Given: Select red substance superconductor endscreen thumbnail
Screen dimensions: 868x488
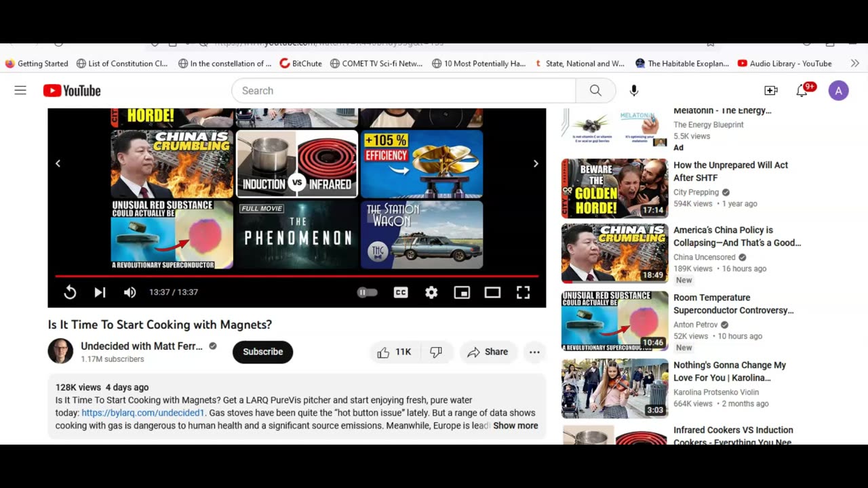Looking at the screenshot, I should point(172,235).
